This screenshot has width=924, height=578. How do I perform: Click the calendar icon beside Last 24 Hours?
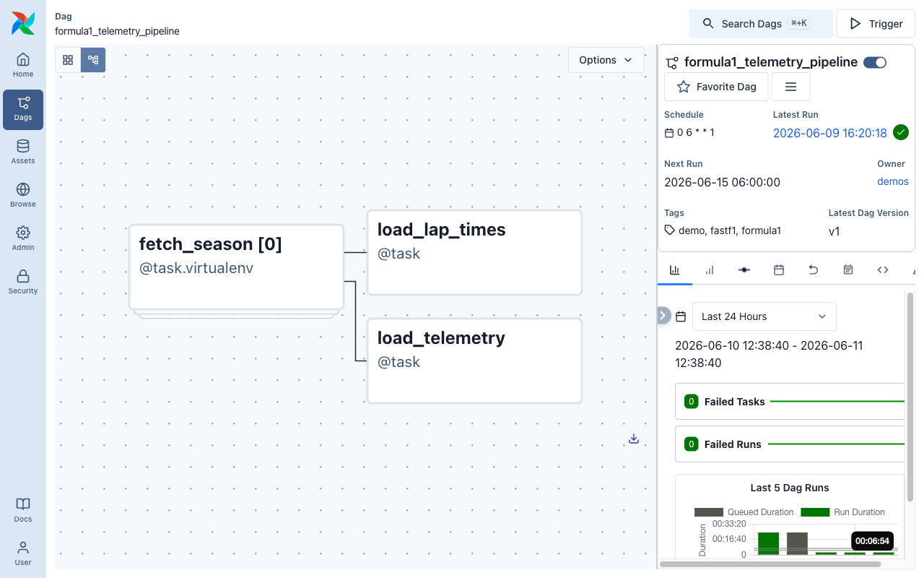point(681,316)
